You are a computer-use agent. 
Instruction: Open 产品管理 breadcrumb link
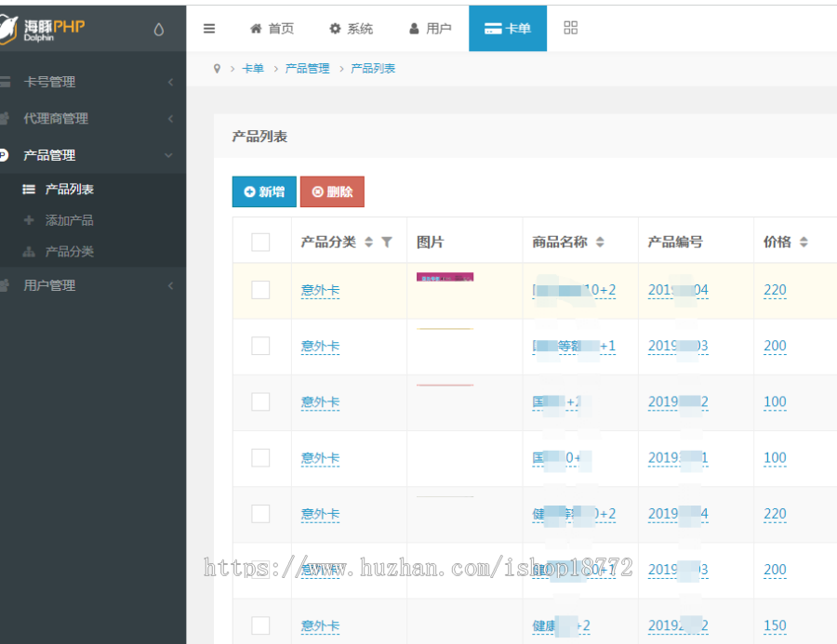(x=307, y=68)
